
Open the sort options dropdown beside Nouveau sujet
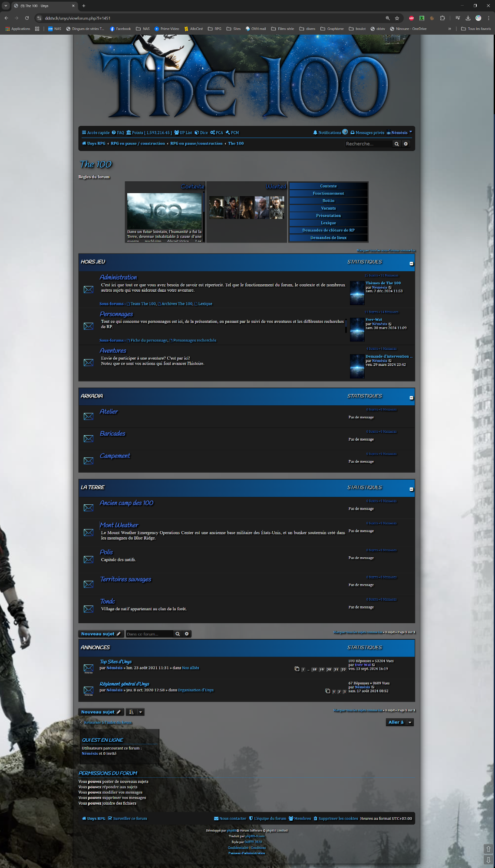135,712
